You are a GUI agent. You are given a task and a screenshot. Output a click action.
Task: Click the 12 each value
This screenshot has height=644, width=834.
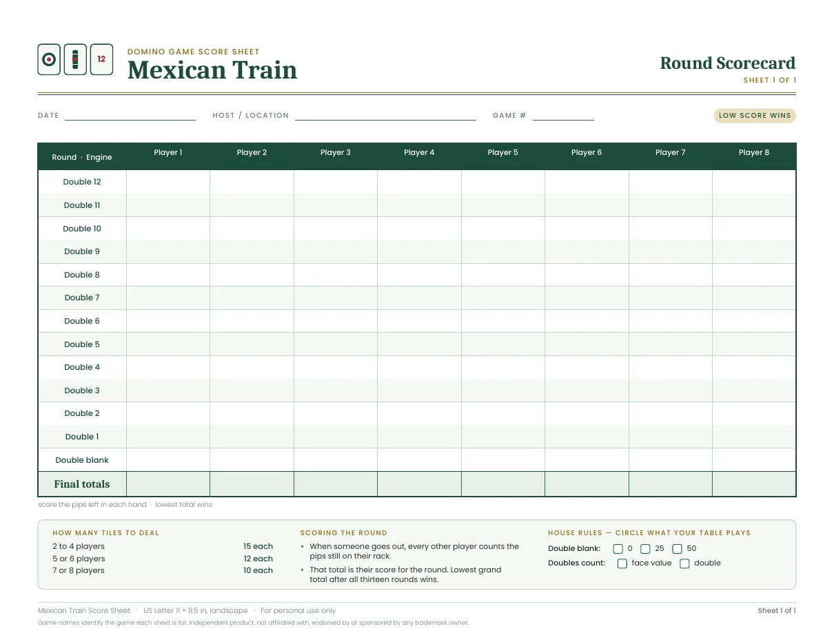pos(258,559)
